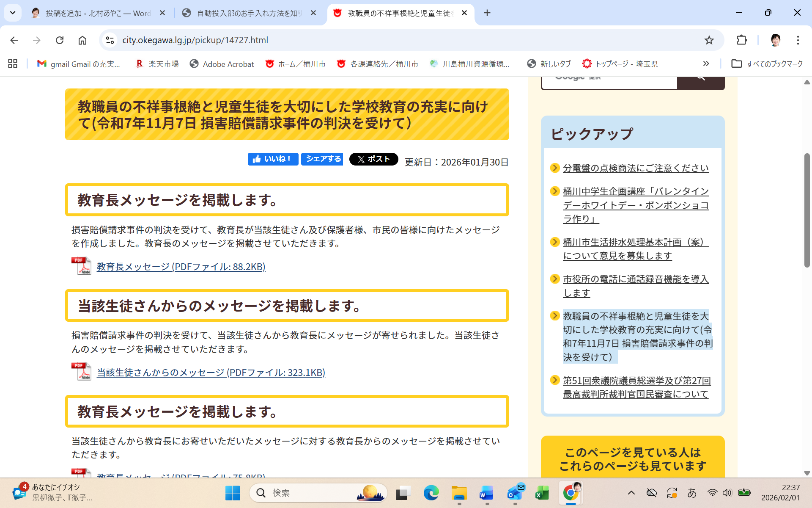Open the tab search dropdown arrow
Viewport: 812px width, 508px height.
(13, 13)
